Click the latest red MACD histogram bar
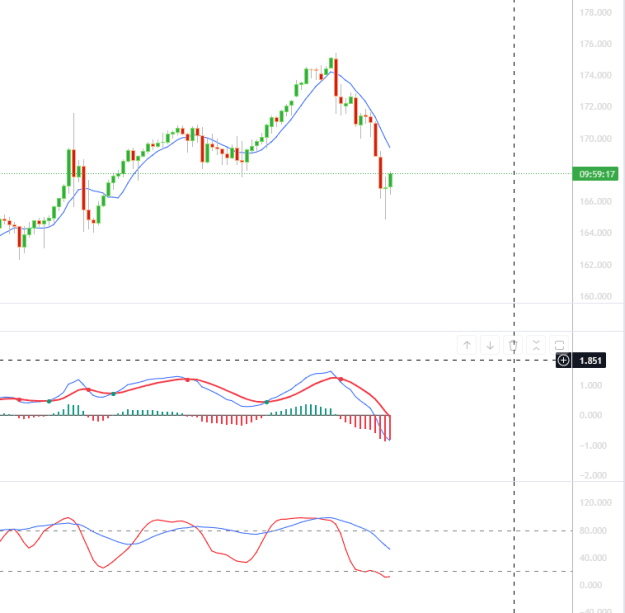The width and height of the screenshot is (625, 613). [x=389, y=428]
